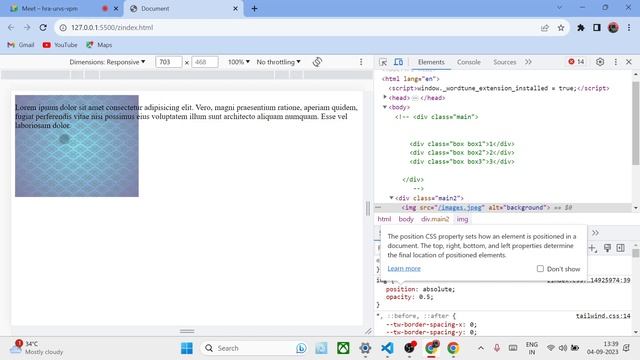The image size is (640, 360).
Task: Select the div.main2 breadcrumb item
Action: [x=435, y=219]
